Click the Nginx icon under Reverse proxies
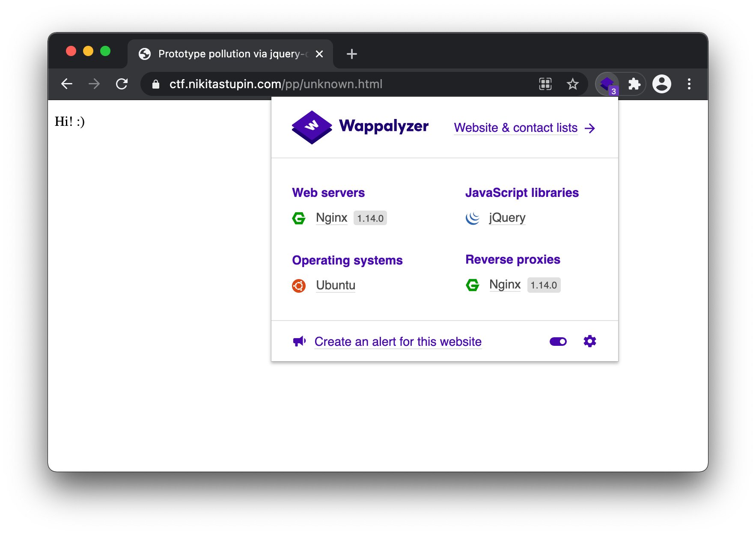This screenshot has width=756, height=535. pos(473,285)
